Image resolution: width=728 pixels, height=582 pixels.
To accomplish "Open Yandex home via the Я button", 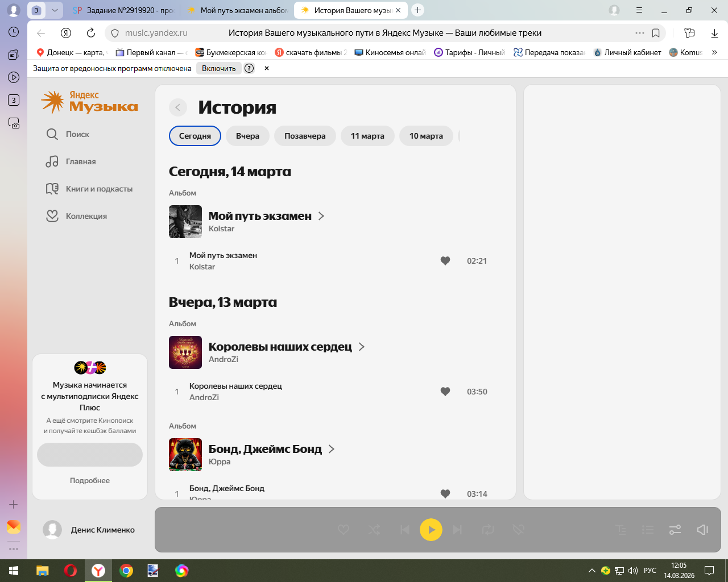I will point(66,33).
